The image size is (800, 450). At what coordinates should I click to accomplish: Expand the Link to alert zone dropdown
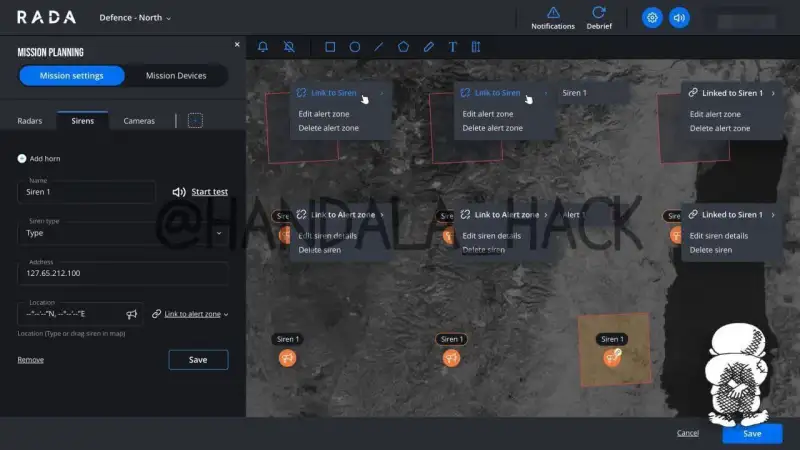point(190,314)
